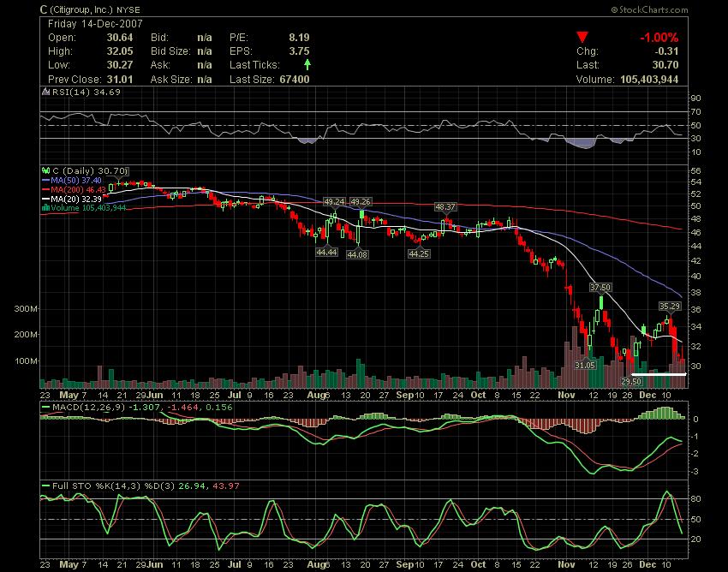Screen dimensions: 728x572
Task: Click the Last Size value 67400
Action: pos(295,80)
